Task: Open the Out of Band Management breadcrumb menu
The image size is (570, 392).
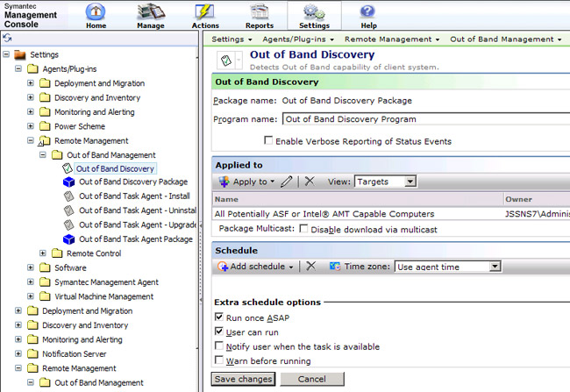Action: tap(506, 39)
